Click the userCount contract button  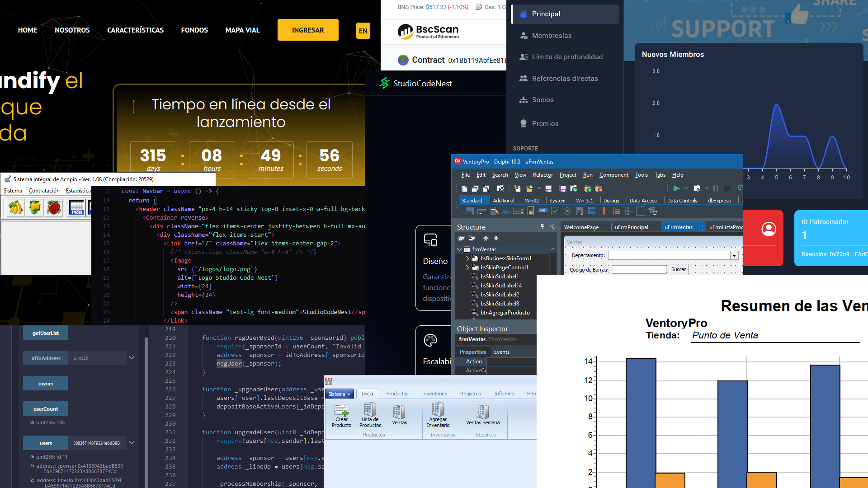[x=46, y=409]
